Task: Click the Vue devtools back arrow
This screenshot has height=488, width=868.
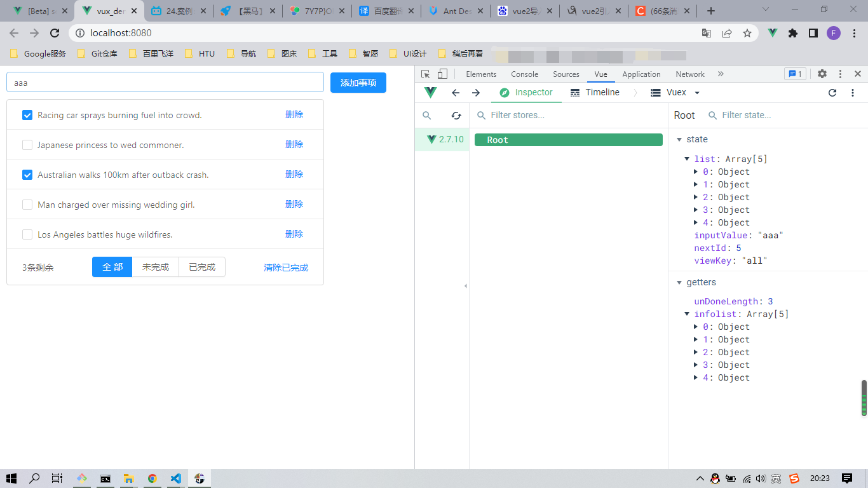Action: [x=456, y=93]
